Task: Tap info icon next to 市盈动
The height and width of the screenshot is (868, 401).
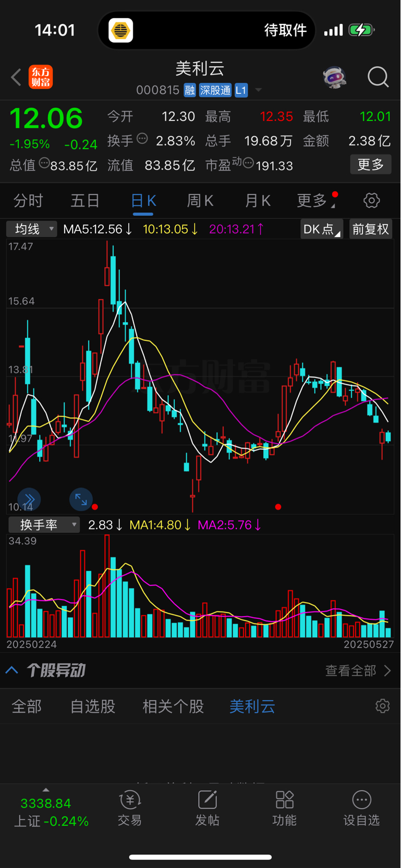Action: click(248, 163)
